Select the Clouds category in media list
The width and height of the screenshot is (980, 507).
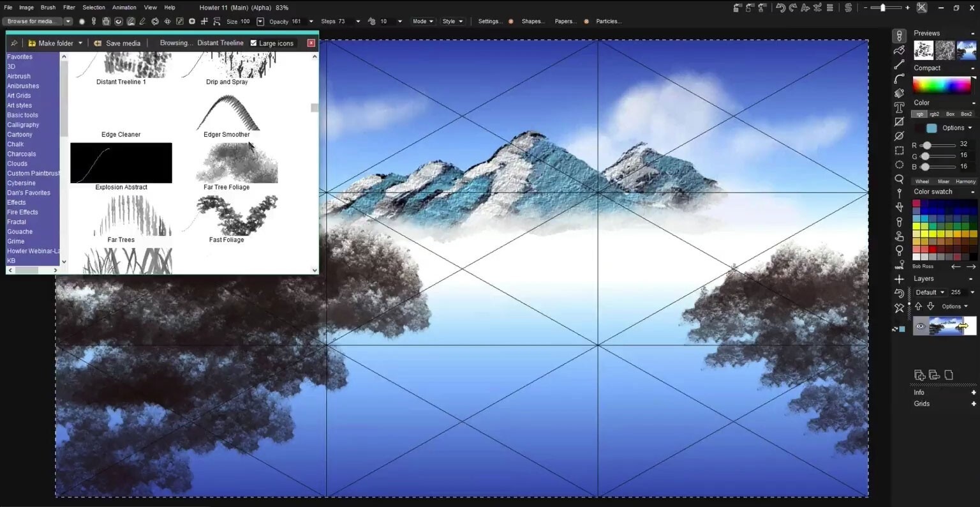point(17,163)
